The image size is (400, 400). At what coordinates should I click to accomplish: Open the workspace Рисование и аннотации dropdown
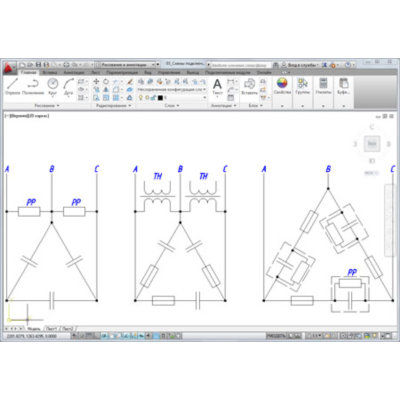(x=125, y=64)
